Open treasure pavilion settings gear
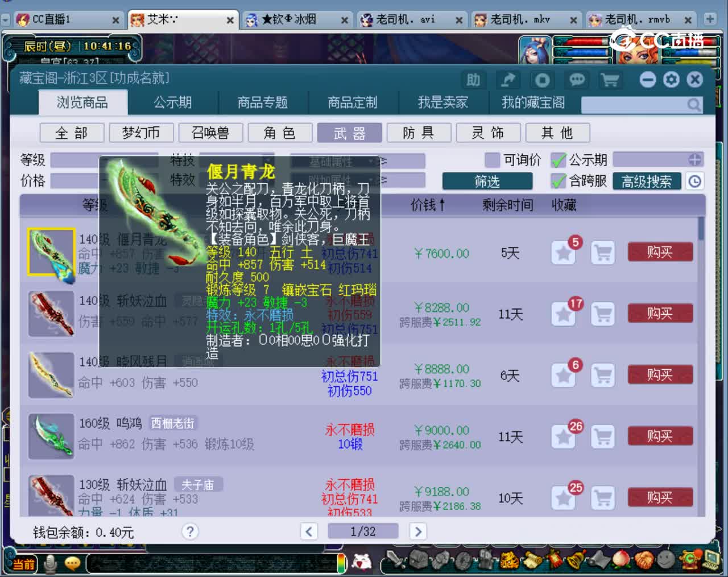 [671, 79]
